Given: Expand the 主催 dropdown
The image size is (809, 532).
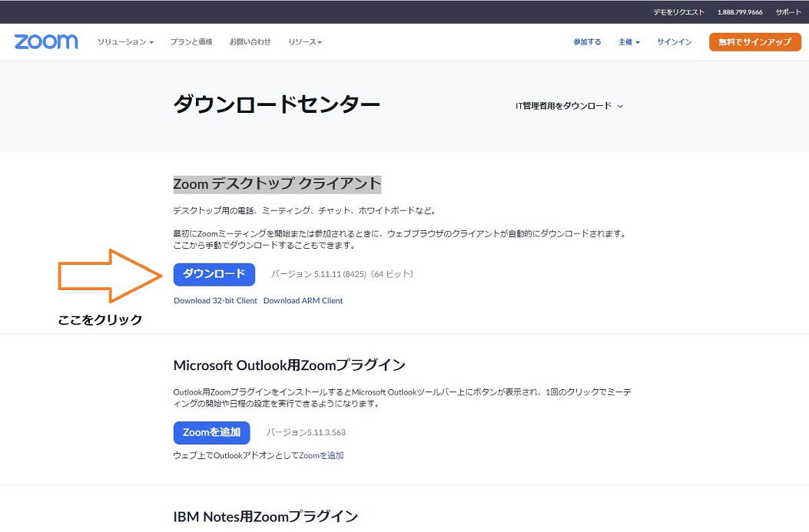Looking at the screenshot, I should click(629, 41).
